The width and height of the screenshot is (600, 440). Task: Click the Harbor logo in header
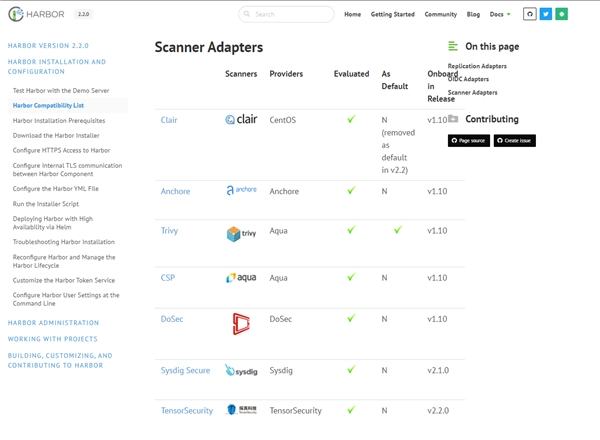click(38, 15)
